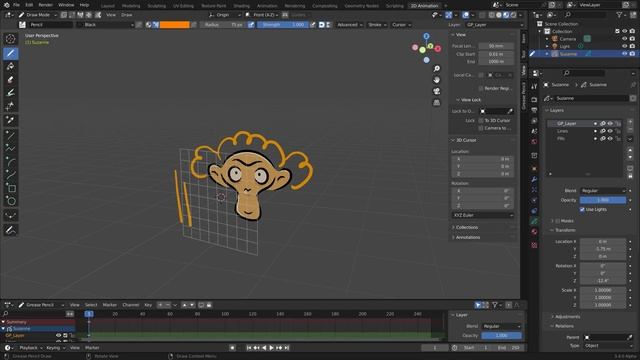
Task: Toggle camera view gizmo
Action: [437, 91]
